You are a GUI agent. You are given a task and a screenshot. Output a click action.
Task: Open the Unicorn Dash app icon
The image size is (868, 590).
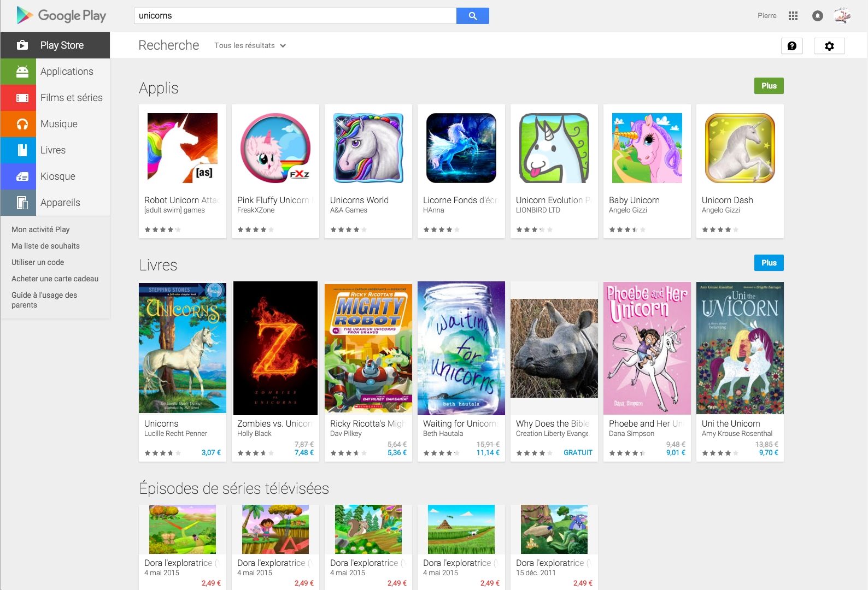pos(740,148)
